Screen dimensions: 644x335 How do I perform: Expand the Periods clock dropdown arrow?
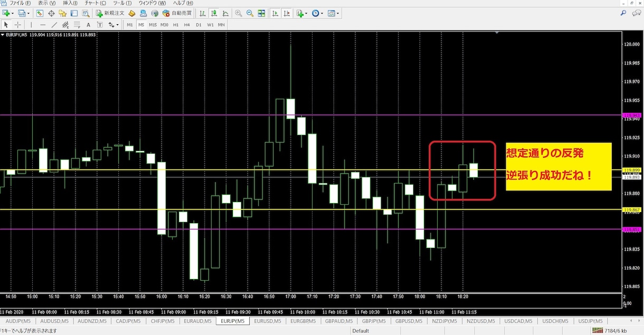tap(322, 13)
